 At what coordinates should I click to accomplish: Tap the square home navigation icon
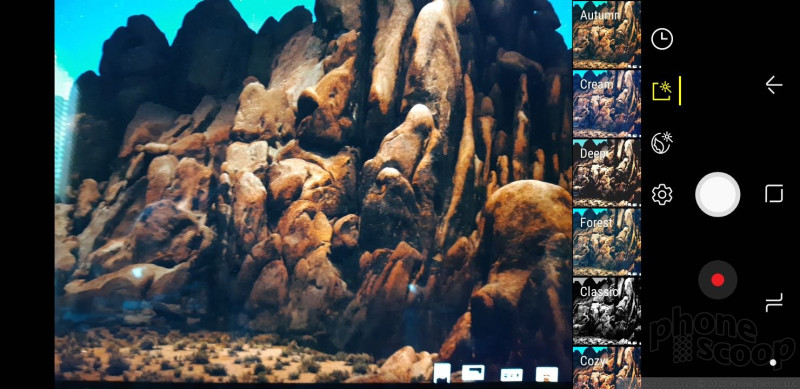point(774,194)
